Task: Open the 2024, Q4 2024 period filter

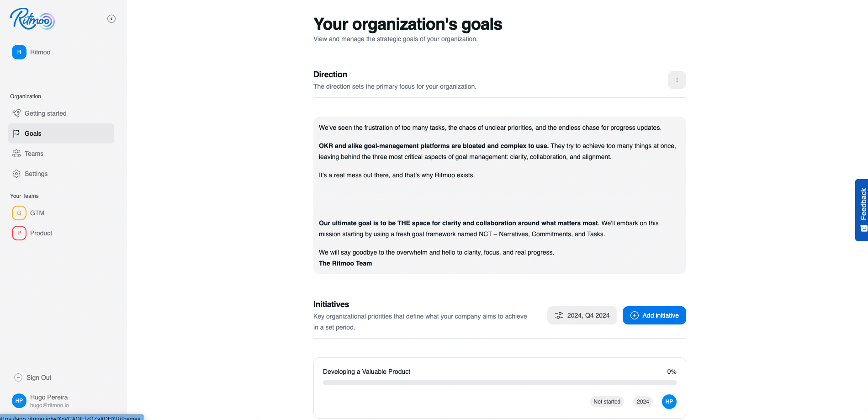Action: tap(582, 315)
